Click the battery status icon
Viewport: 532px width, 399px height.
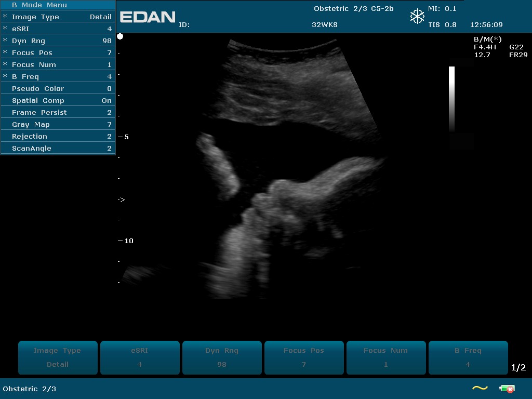tap(507, 388)
